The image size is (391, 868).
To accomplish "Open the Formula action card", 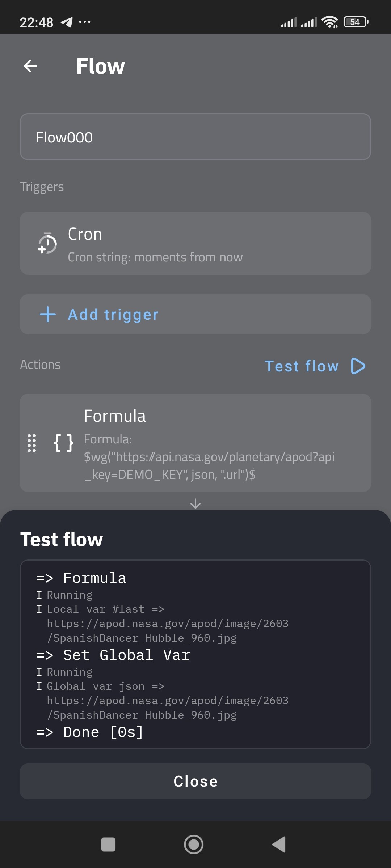I will [217, 443].
